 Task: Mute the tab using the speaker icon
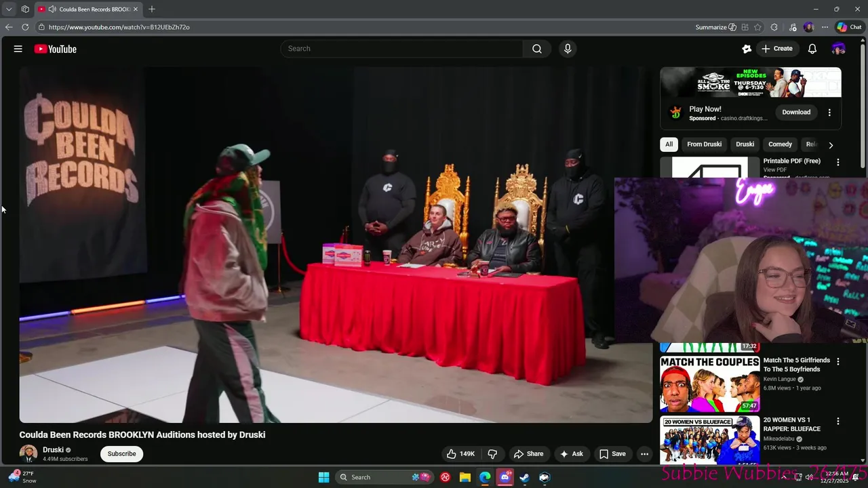(x=52, y=9)
